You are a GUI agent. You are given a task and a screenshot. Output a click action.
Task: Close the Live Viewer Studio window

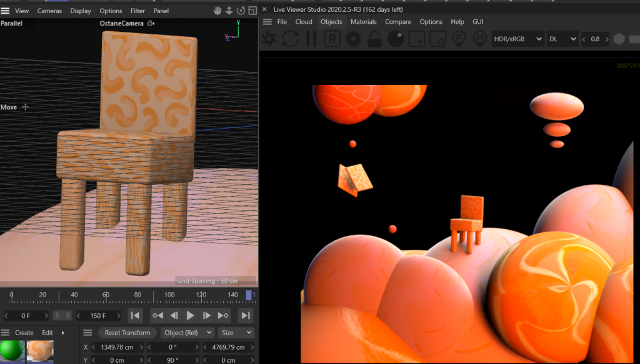pos(264,9)
